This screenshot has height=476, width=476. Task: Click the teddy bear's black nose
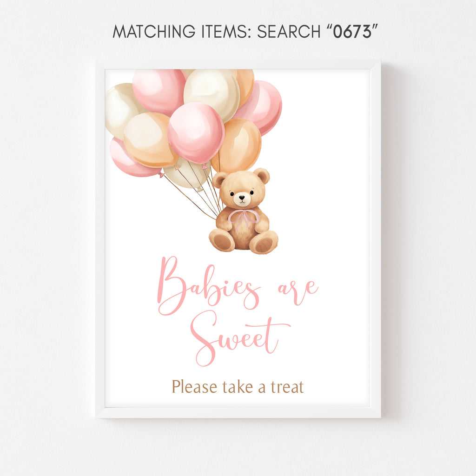[x=242, y=198]
